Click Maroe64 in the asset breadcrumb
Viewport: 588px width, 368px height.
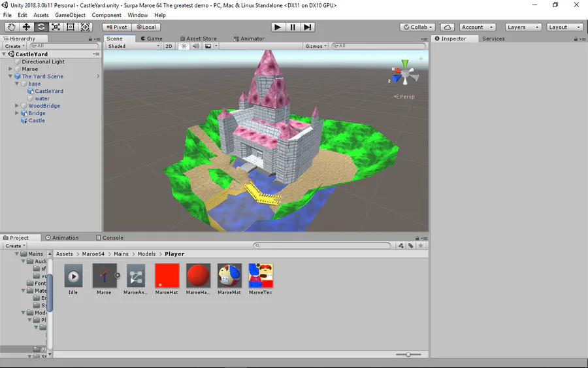pos(93,254)
